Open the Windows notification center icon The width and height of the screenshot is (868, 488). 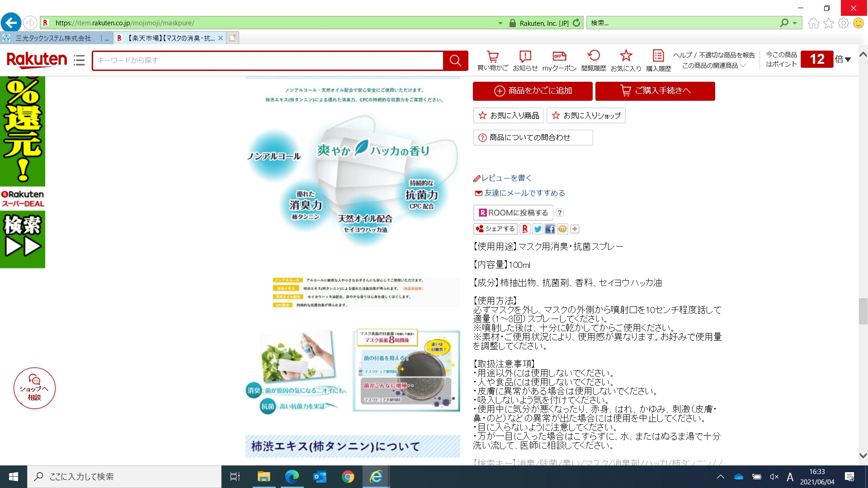tap(849, 477)
